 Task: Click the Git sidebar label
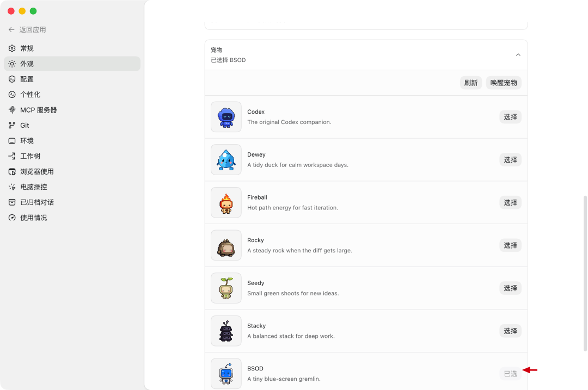pyautogui.click(x=24, y=125)
